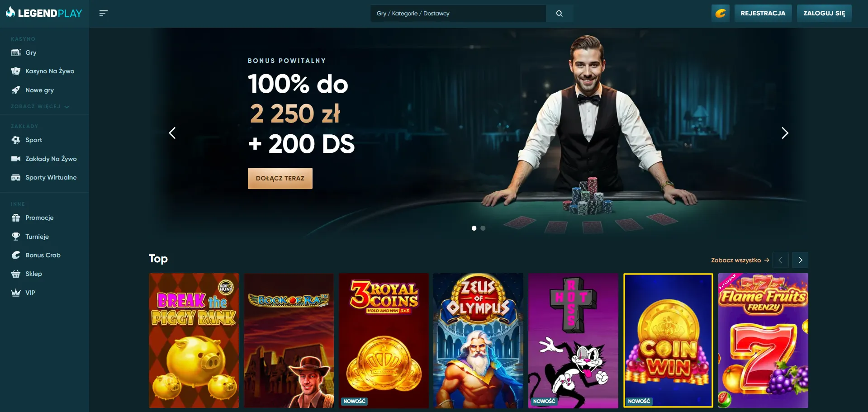This screenshot has width=868, height=412.
Task: Go to next banner slide arrow
Action: [785, 133]
